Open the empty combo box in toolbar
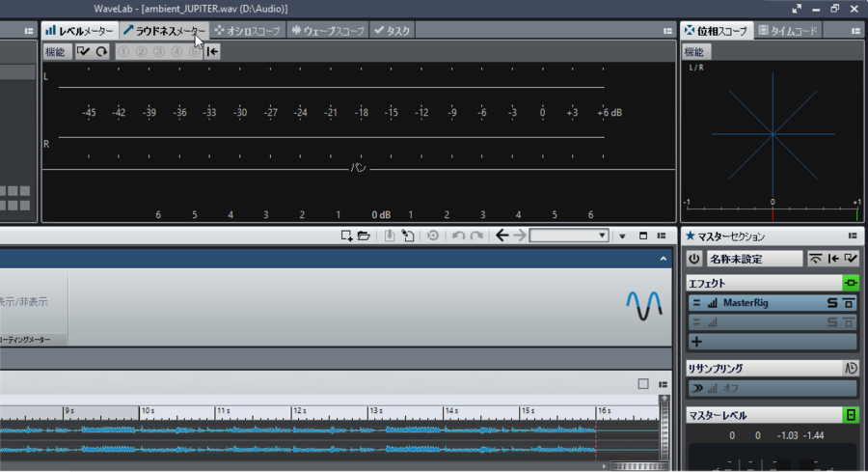The width and height of the screenshot is (868, 472). (568, 236)
